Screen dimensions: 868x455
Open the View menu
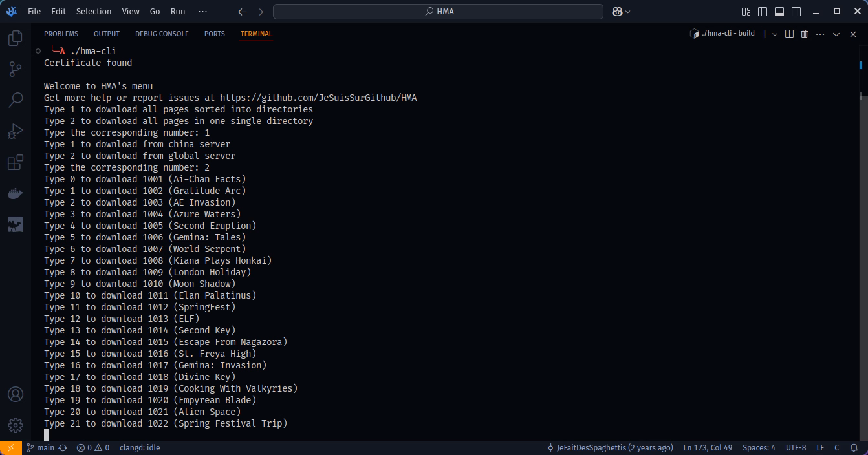131,12
